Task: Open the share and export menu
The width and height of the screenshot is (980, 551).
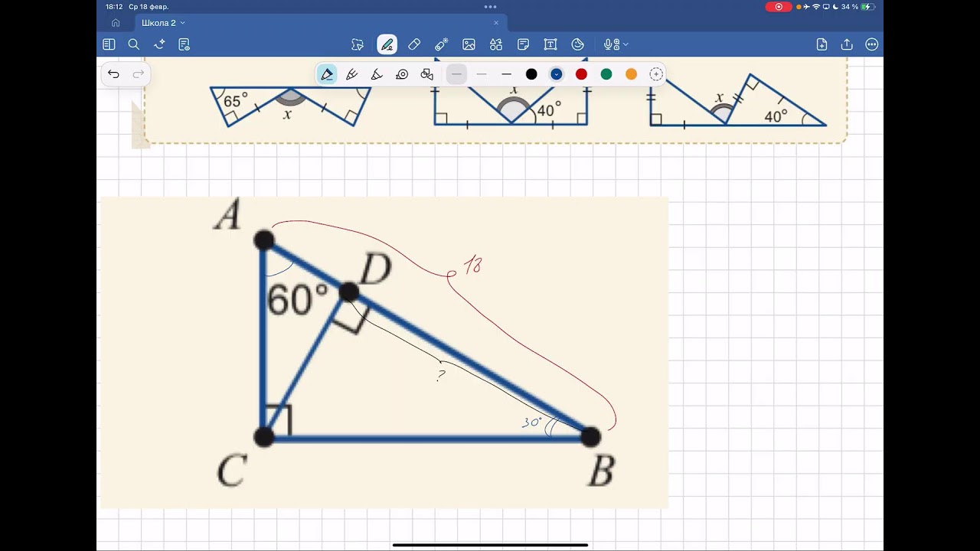Action: (847, 44)
